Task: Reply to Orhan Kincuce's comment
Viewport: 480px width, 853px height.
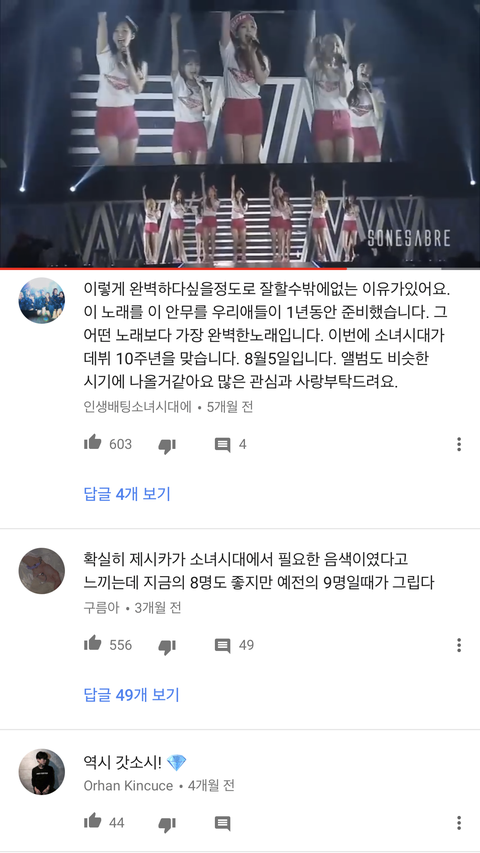Action: pyautogui.click(x=222, y=823)
